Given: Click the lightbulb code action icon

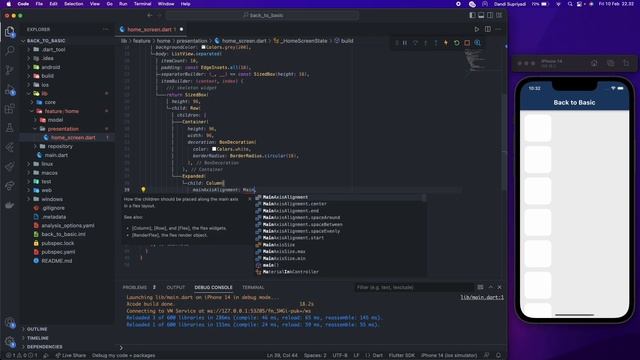Looking at the screenshot, I should tap(143, 190).
